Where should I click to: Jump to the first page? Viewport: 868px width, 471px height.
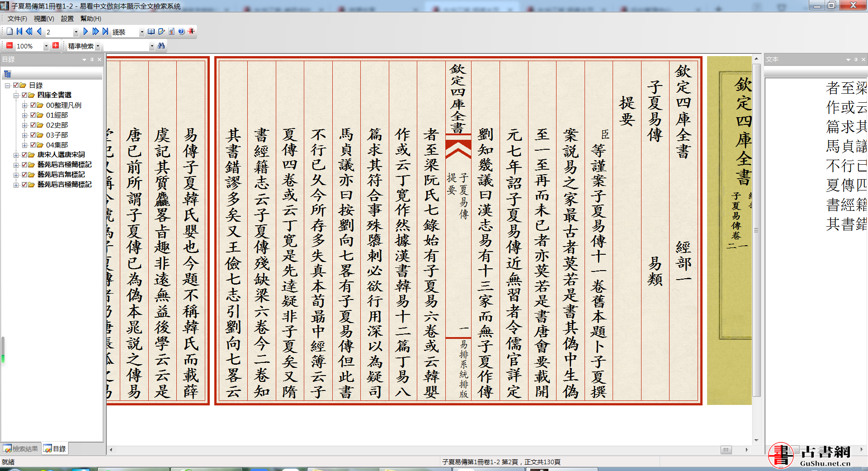coord(19,31)
